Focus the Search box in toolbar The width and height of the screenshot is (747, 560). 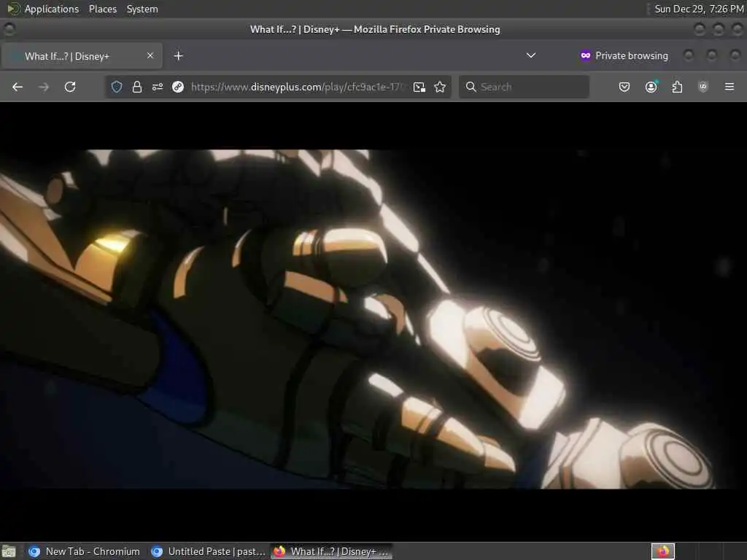524,87
